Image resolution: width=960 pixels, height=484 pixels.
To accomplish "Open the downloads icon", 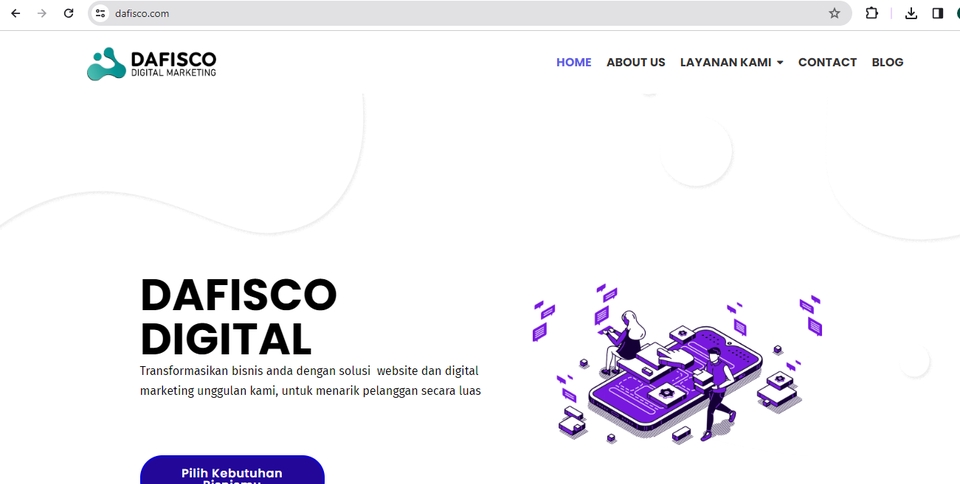I will coord(911,13).
